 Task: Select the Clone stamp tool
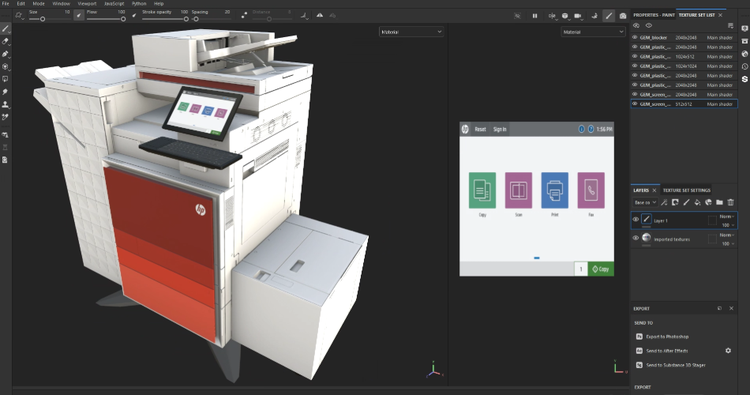coord(5,104)
